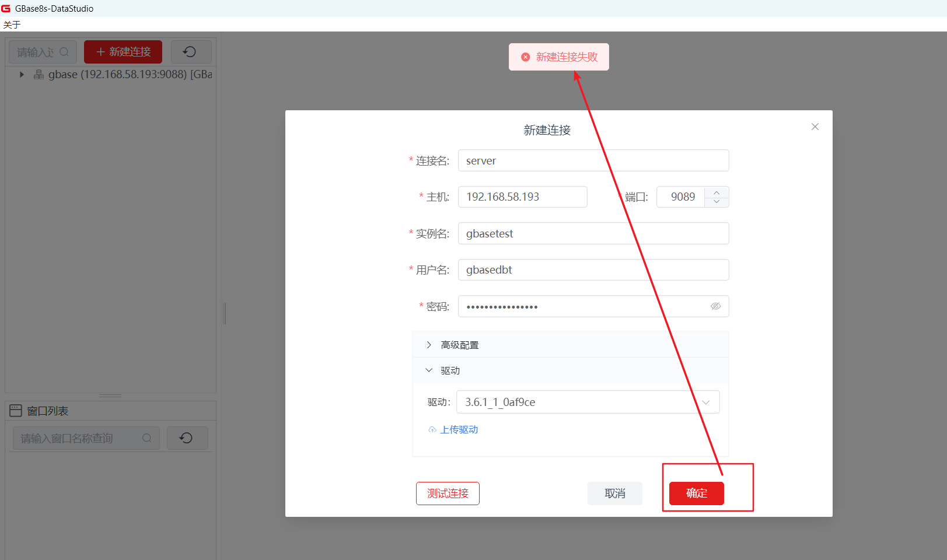
Task: Select gbase (192.168.58.193:9088) connection
Action: (x=130, y=75)
